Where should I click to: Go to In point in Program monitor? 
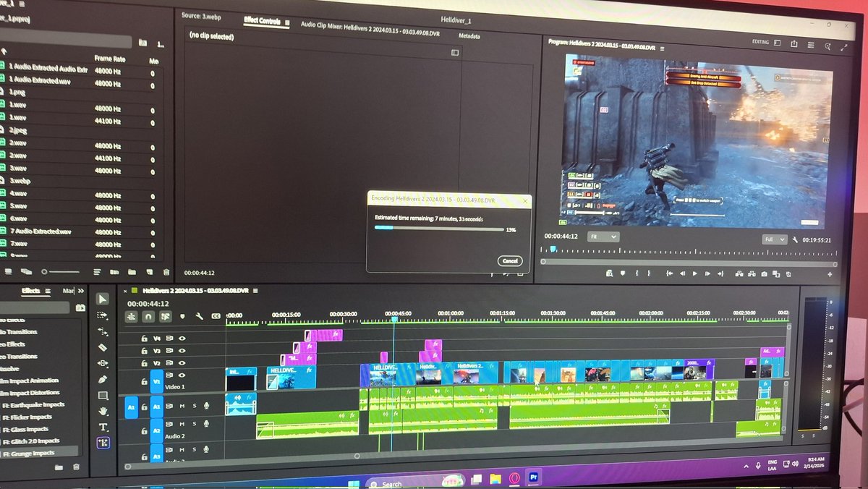668,273
